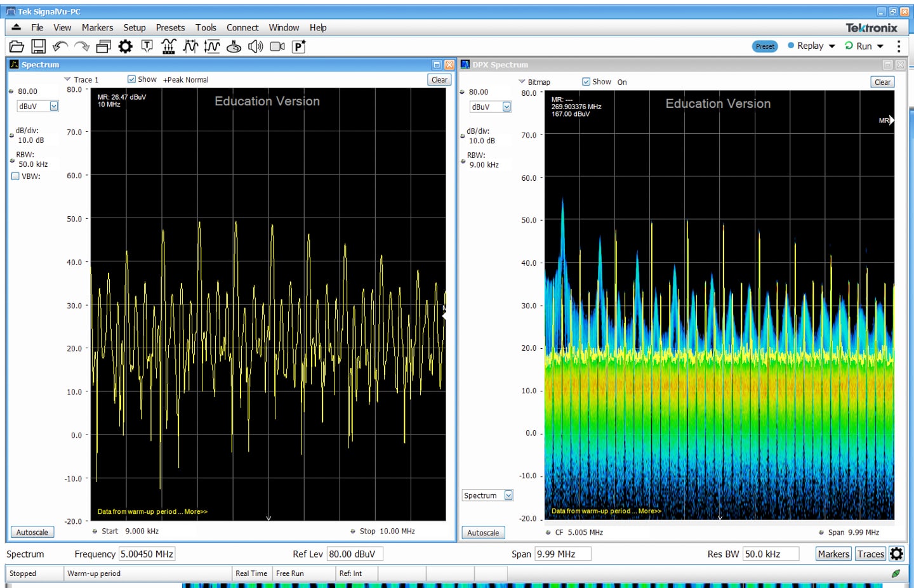The image size is (914, 588).
Task: Click the Span field 9.99 MHz
Action: (562, 554)
